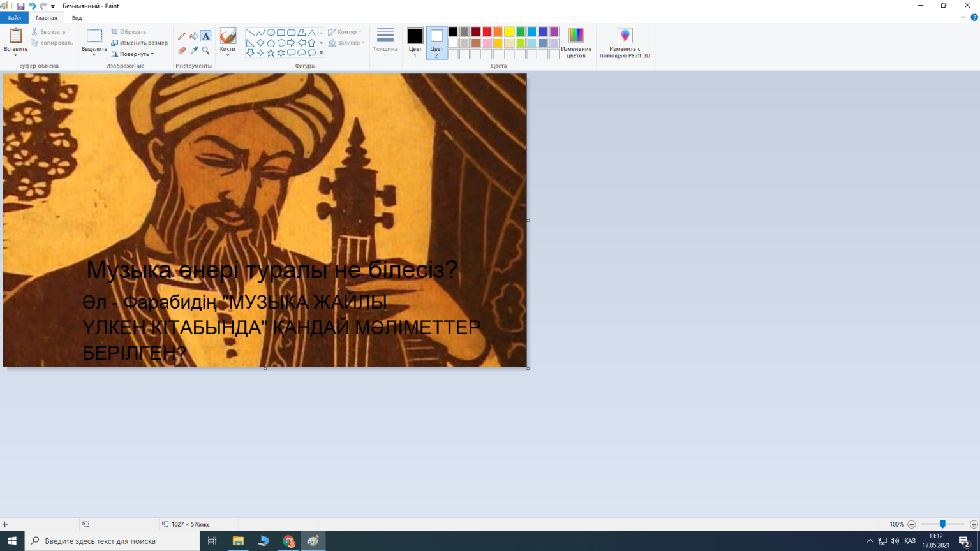Switch to the Home (Главная) tab

46,18
